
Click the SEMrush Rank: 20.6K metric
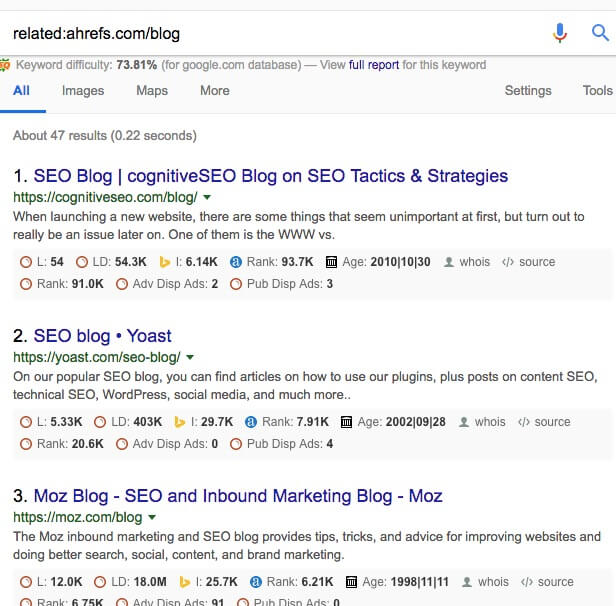coord(62,444)
